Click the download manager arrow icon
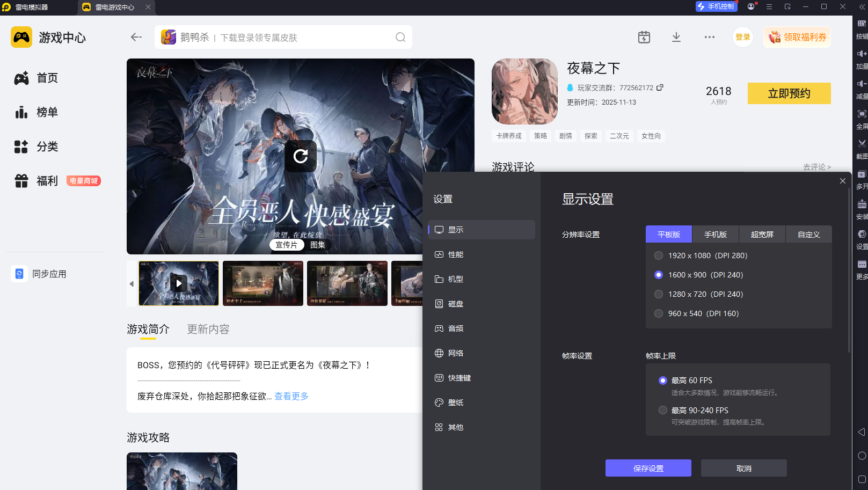The image size is (868, 490). (676, 37)
